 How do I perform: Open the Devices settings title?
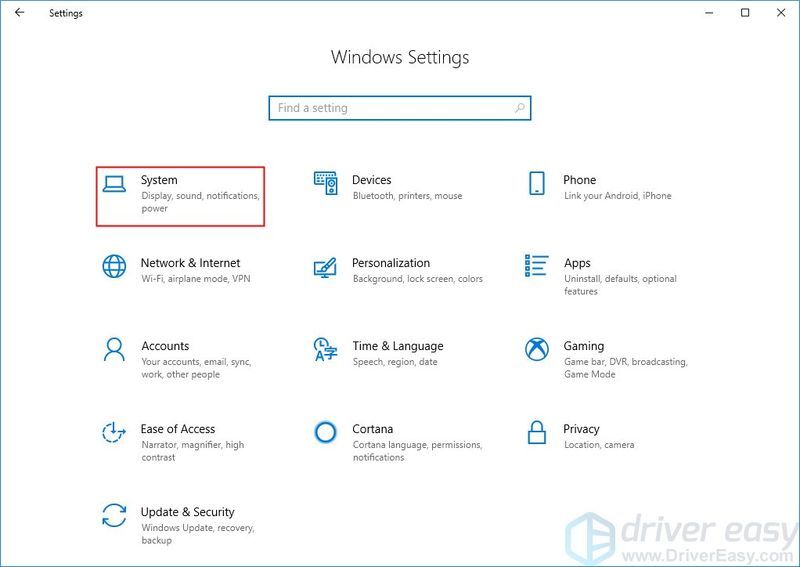click(x=371, y=180)
